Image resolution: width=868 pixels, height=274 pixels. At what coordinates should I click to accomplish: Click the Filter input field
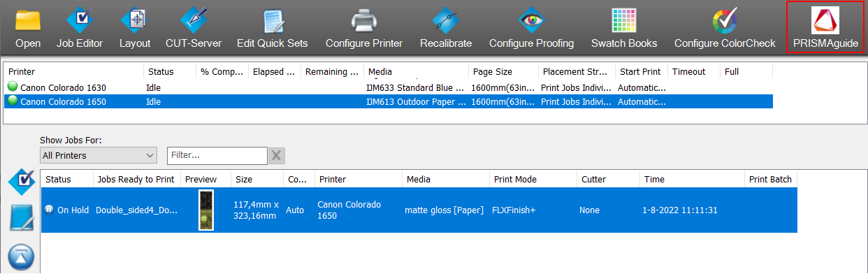(x=217, y=155)
